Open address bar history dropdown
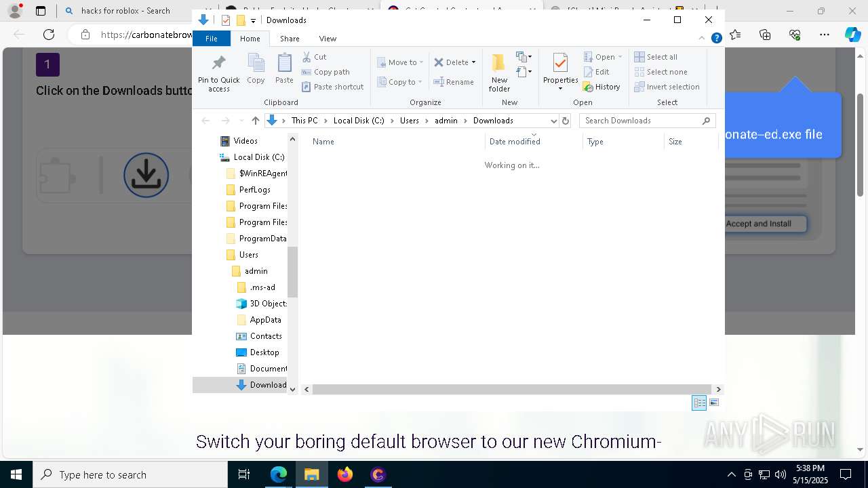868x488 pixels. (553, 121)
